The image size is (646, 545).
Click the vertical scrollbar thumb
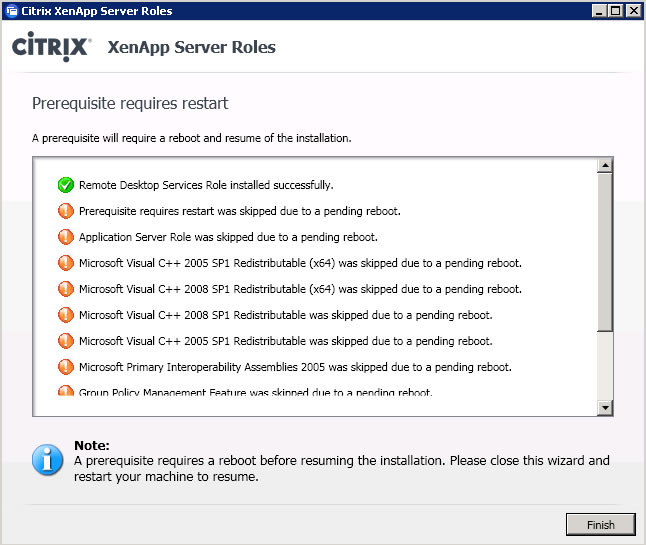click(605, 252)
